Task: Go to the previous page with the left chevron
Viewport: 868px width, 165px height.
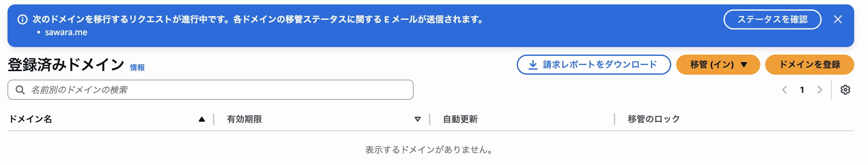Action: (784, 90)
